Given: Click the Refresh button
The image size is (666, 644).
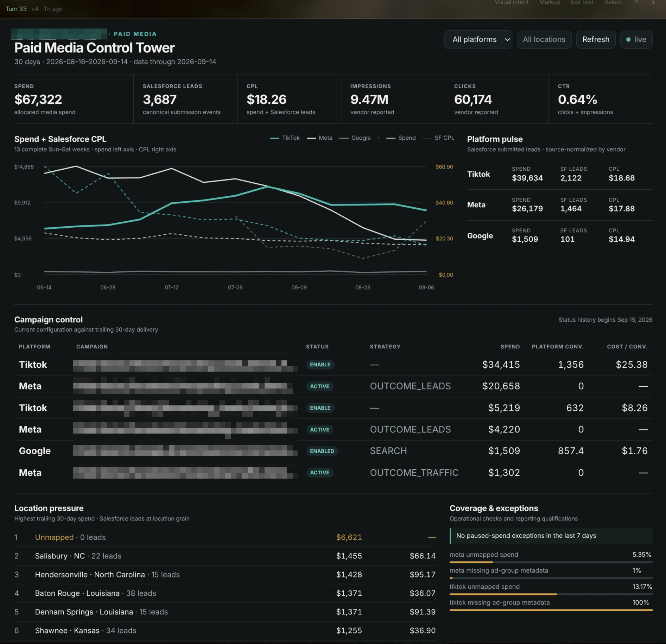Looking at the screenshot, I should tap(596, 39).
